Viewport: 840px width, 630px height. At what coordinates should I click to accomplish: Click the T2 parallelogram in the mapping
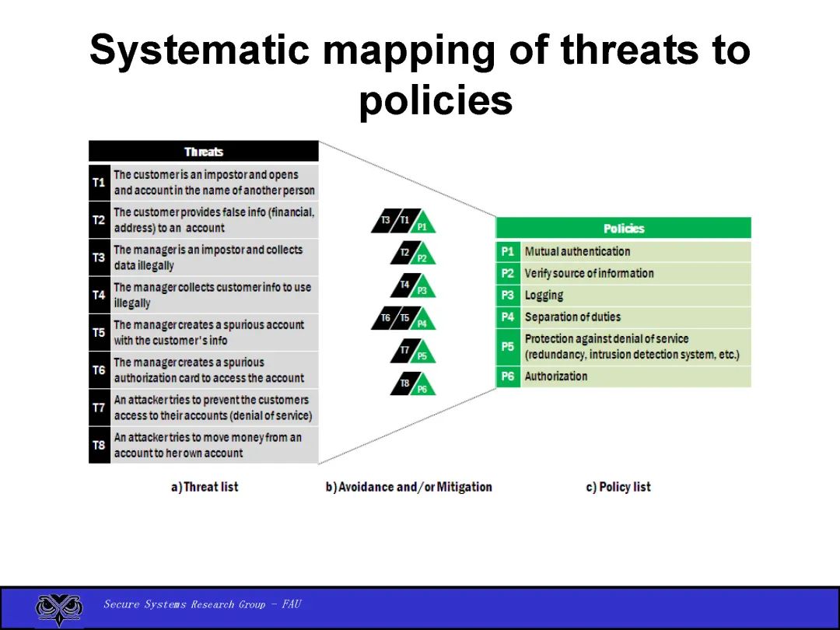(x=404, y=252)
